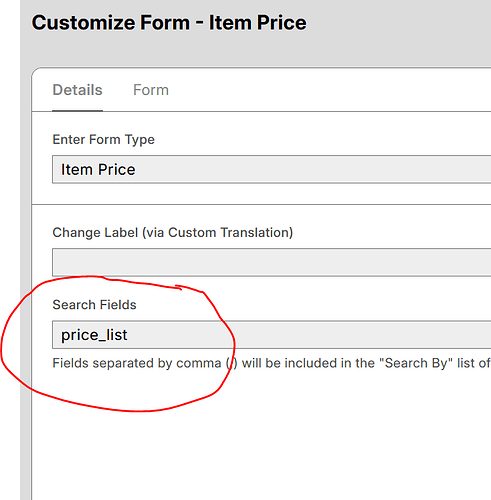Switch to the Details tab
This screenshot has width=491, height=500.
pyautogui.click(x=77, y=90)
